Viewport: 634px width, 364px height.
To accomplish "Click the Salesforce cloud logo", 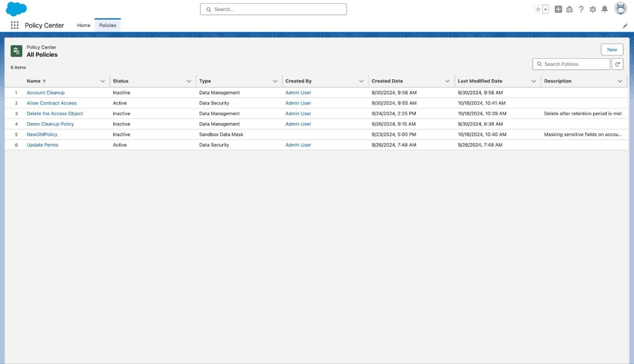I will [16, 9].
